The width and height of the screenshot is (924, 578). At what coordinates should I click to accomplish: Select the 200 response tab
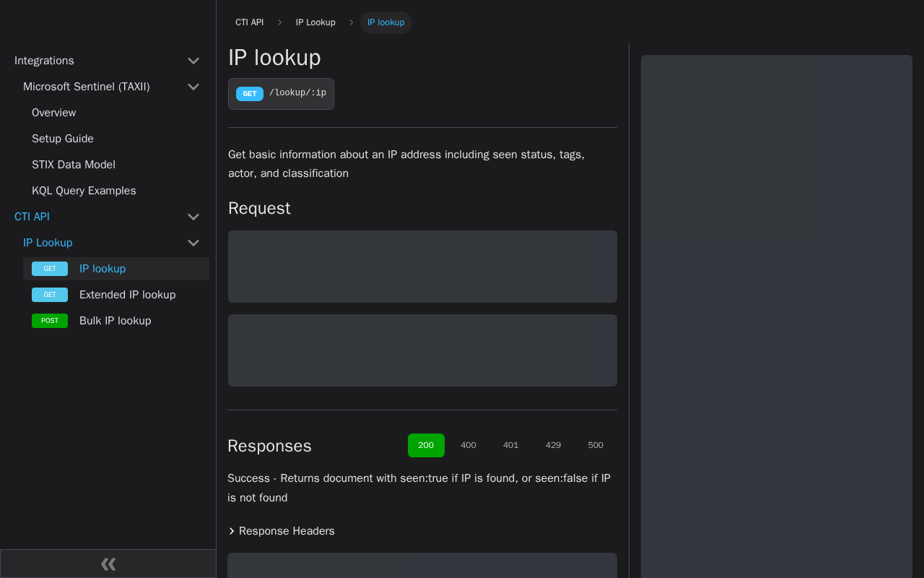click(x=426, y=445)
